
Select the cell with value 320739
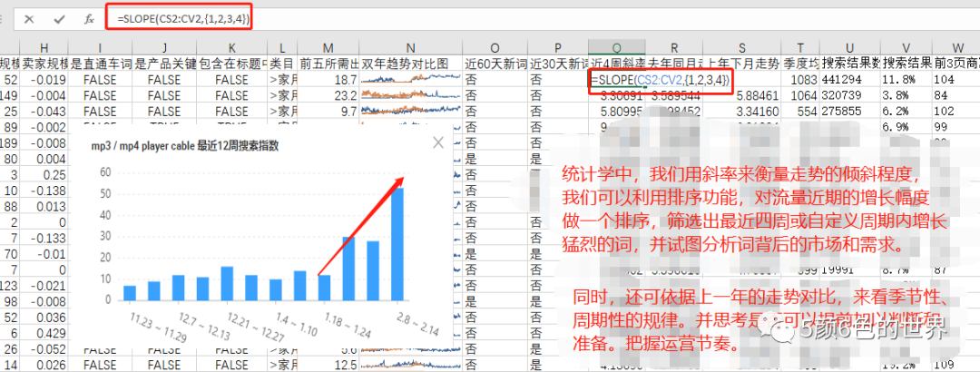point(849,95)
